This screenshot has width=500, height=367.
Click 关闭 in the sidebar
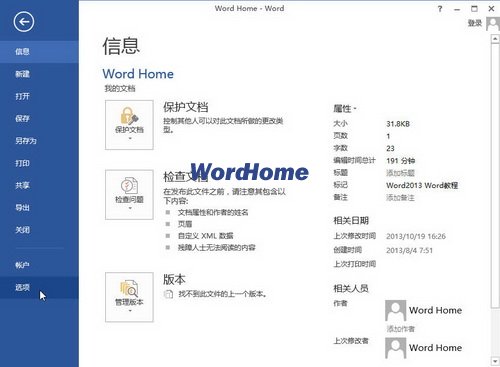coord(39,230)
